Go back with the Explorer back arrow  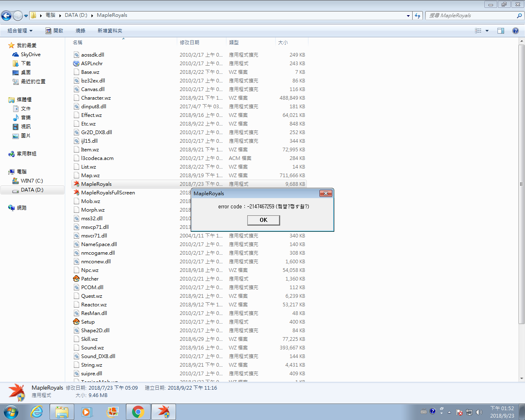[7, 16]
